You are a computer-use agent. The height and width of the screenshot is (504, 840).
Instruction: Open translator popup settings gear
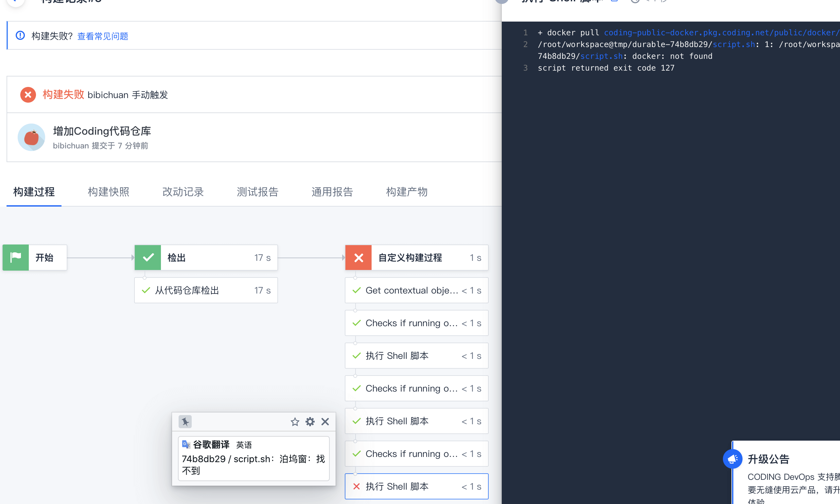[310, 422]
